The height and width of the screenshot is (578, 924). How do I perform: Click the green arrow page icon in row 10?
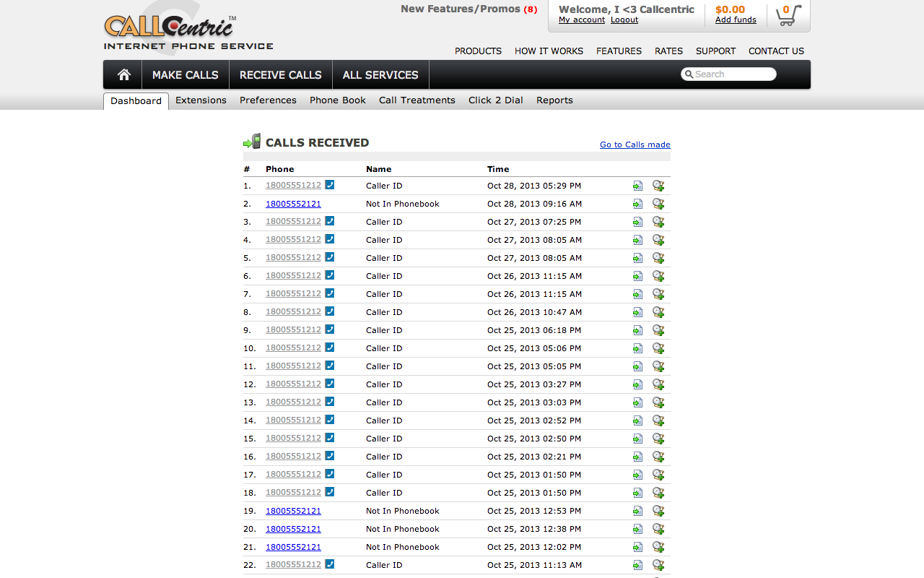(x=637, y=348)
